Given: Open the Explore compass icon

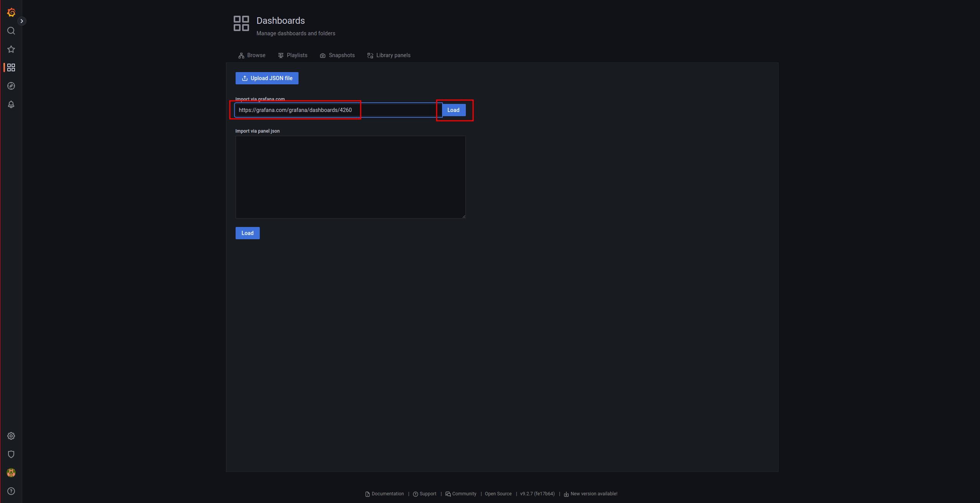Looking at the screenshot, I should [x=11, y=86].
